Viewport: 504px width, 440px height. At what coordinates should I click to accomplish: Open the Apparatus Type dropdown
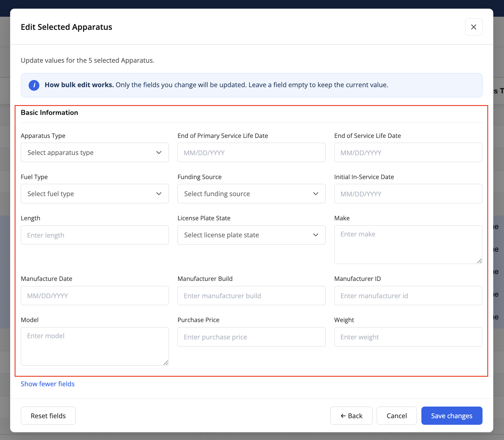tap(95, 153)
